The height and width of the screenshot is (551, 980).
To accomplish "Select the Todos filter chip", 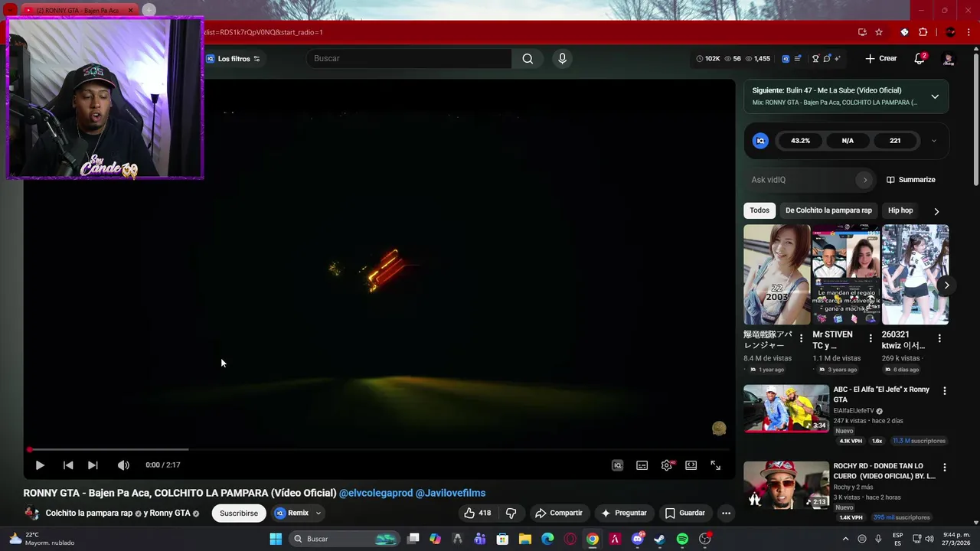I will pos(759,210).
